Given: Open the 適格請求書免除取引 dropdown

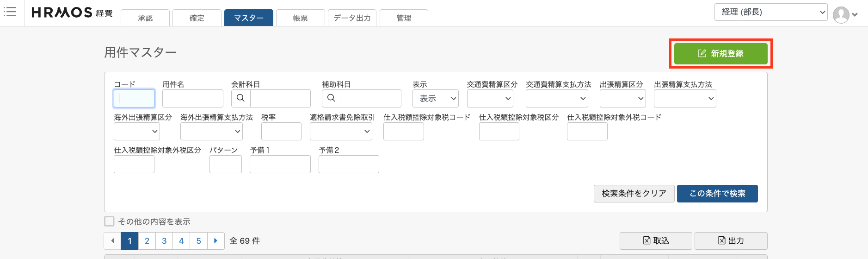Looking at the screenshot, I should (341, 131).
